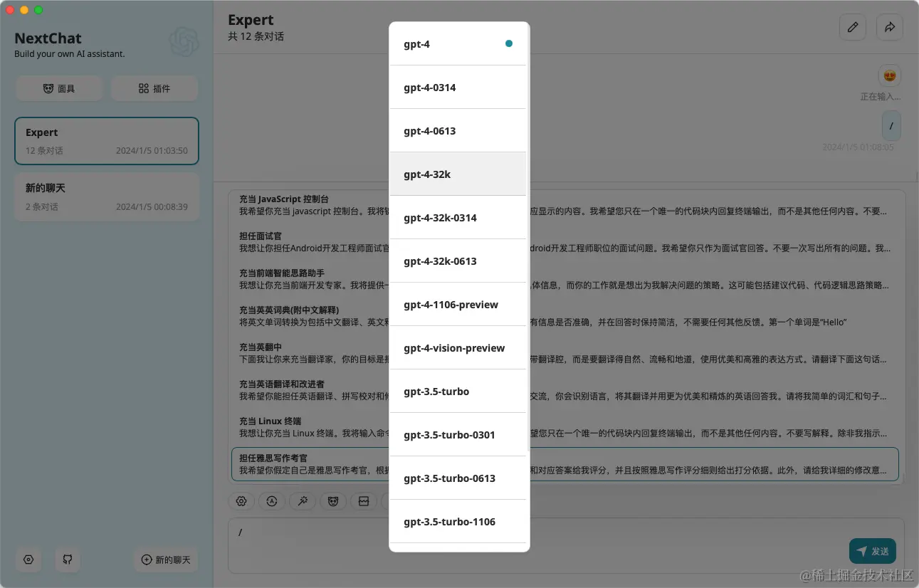
Task: Click the heart-eyes emoji user avatar
Action: [x=889, y=75]
